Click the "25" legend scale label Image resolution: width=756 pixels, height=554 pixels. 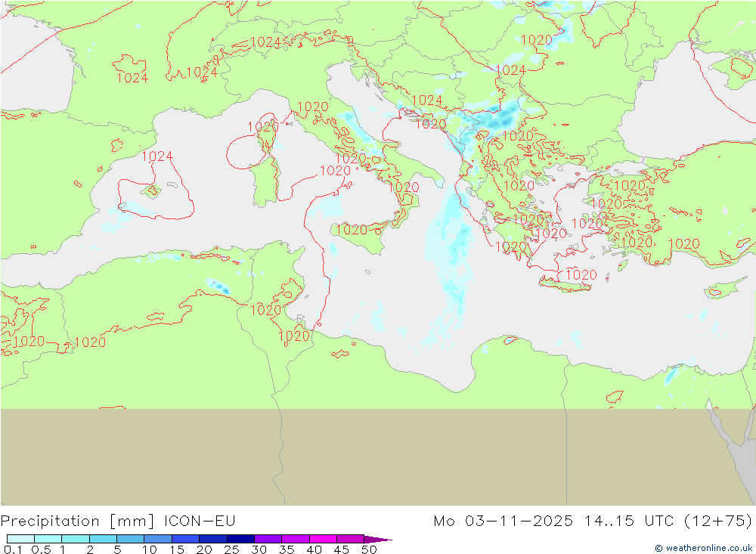[231, 549]
